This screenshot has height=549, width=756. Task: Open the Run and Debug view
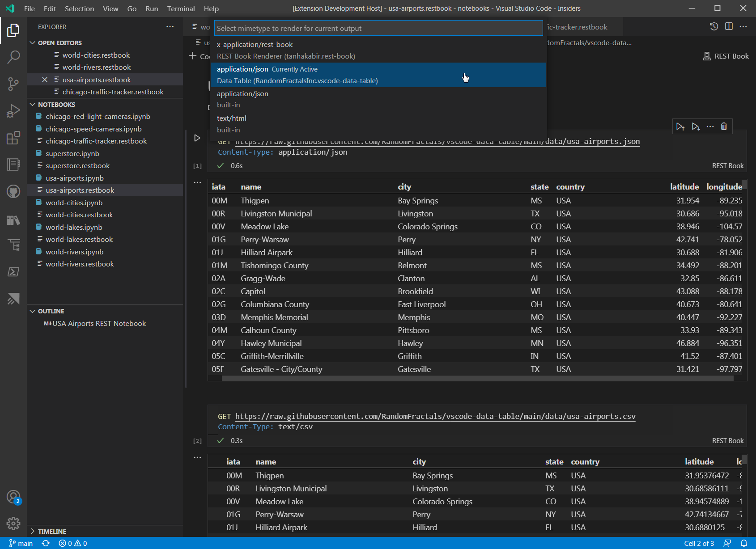click(x=13, y=110)
